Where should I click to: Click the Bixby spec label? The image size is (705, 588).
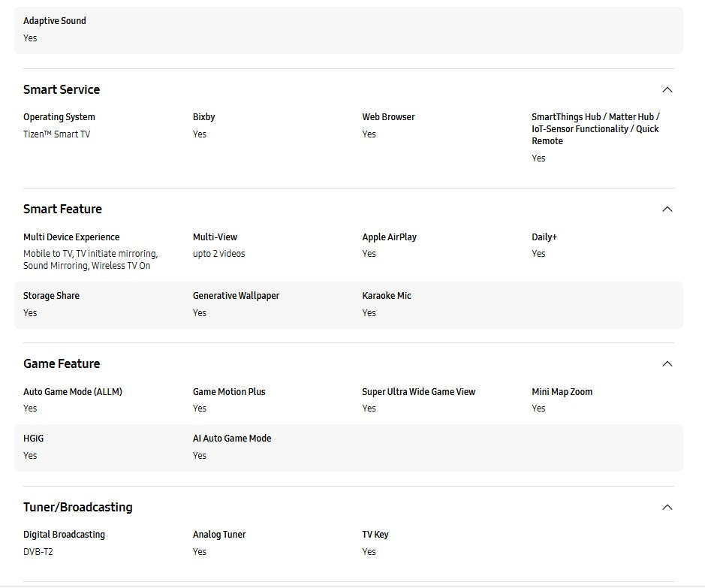pos(203,117)
